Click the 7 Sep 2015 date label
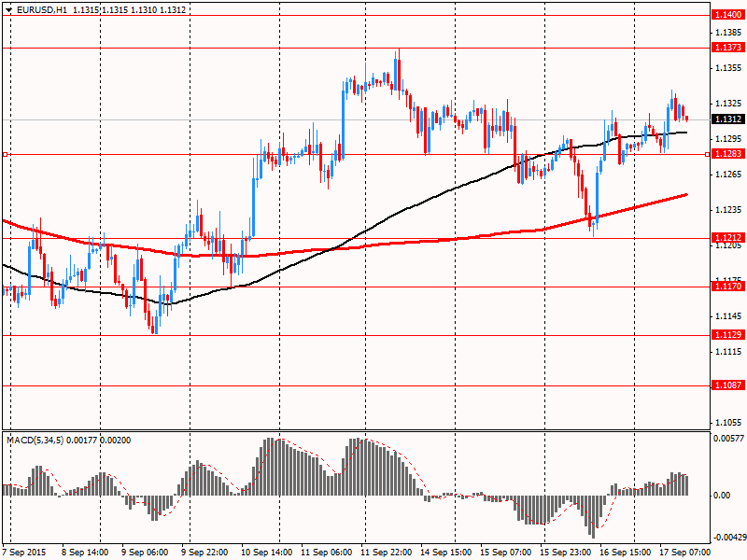 click(x=25, y=553)
